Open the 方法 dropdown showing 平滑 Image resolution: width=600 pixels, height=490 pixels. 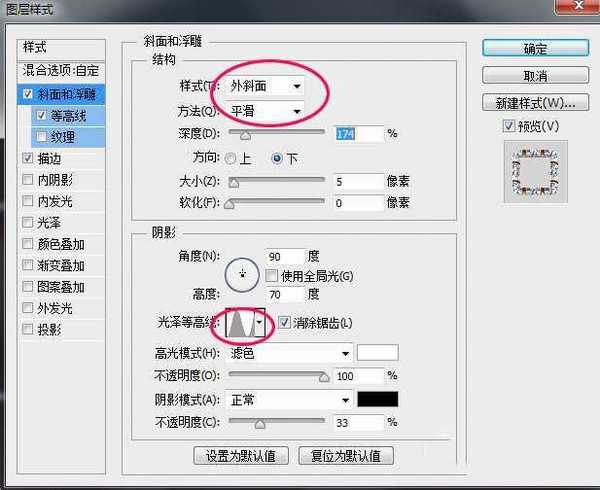(265, 111)
